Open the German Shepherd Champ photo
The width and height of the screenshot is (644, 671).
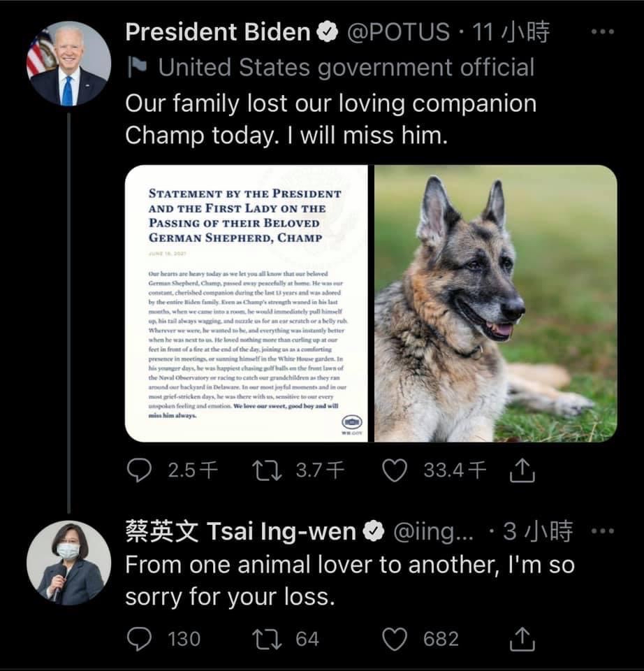click(x=496, y=303)
